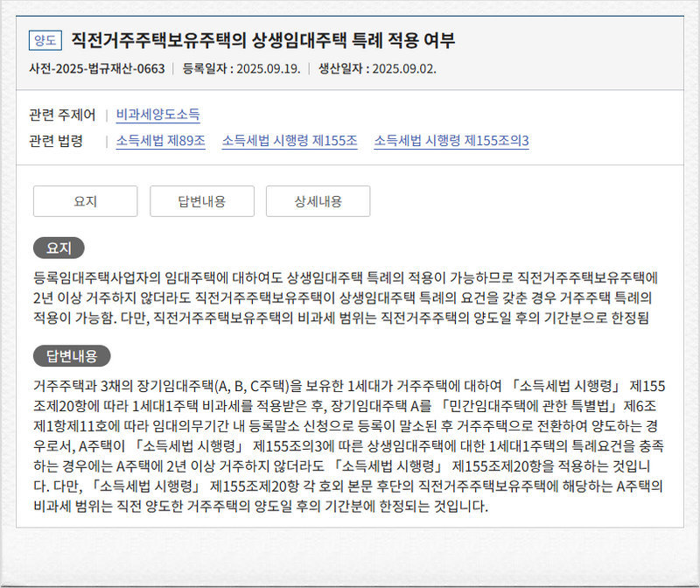Click document number 사전-2025-법규재산-0663
This screenshot has height=588, width=700.
pyautogui.click(x=97, y=68)
